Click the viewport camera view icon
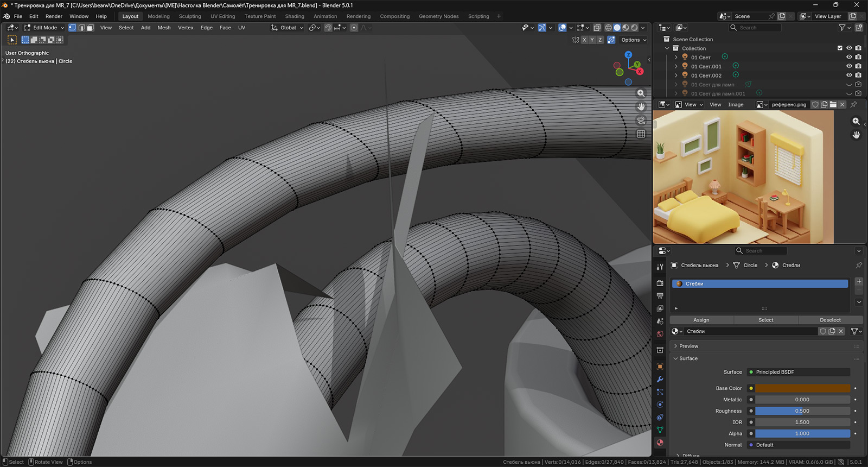Image resolution: width=868 pixels, height=467 pixels. [641, 120]
